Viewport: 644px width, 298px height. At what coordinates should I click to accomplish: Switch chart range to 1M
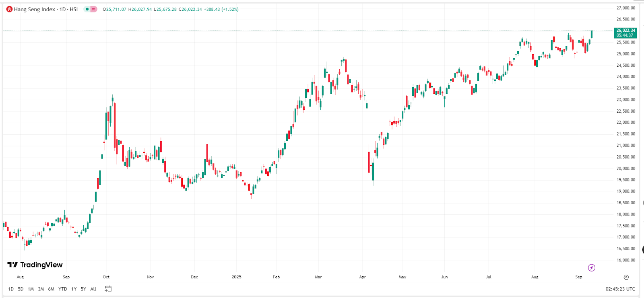31,289
